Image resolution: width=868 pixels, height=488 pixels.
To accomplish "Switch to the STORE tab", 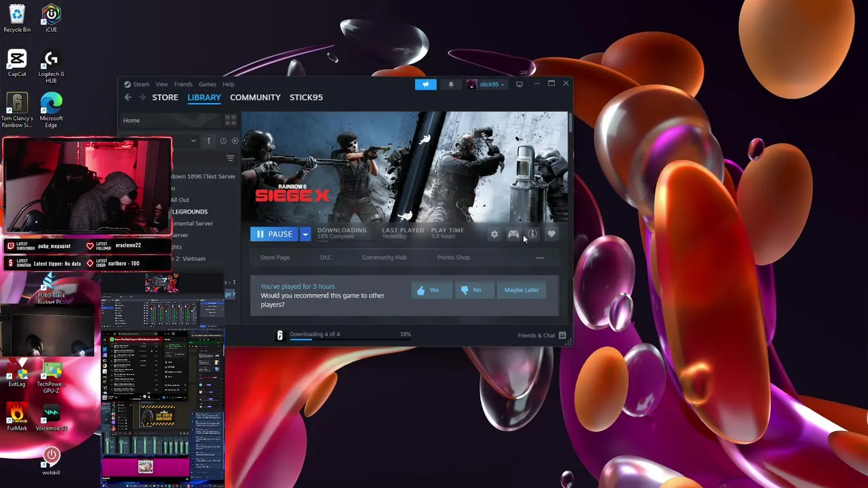I will coord(165,98).
